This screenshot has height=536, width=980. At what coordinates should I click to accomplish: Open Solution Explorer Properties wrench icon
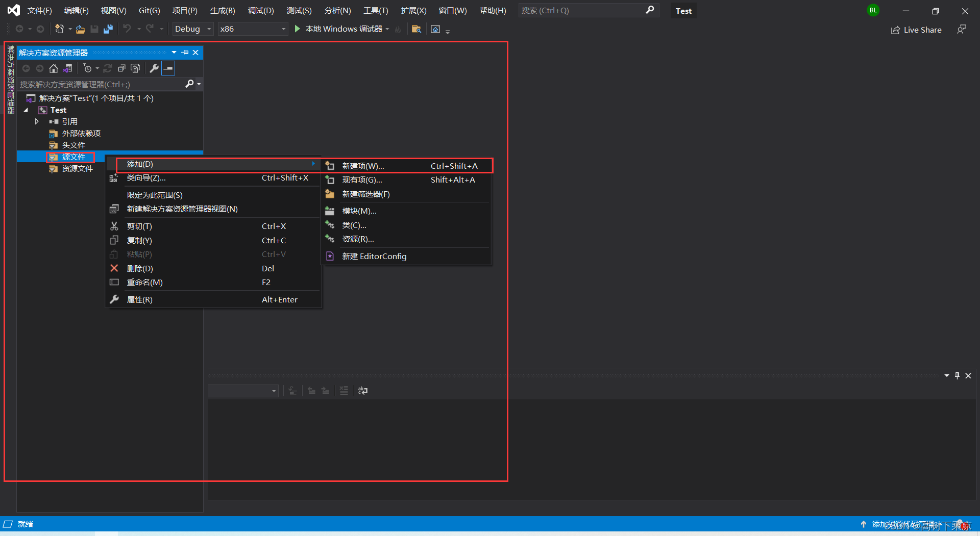(154, 68)
